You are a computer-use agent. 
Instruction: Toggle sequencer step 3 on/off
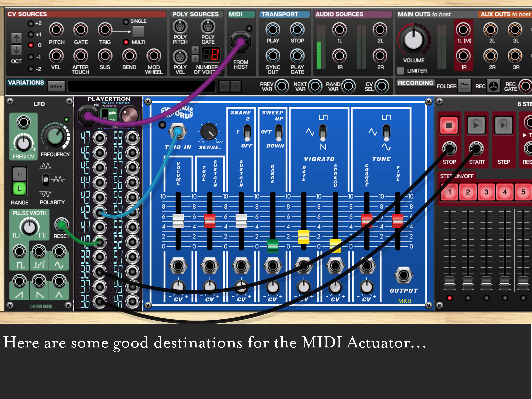pyautogui.click(x=486, y=192)
